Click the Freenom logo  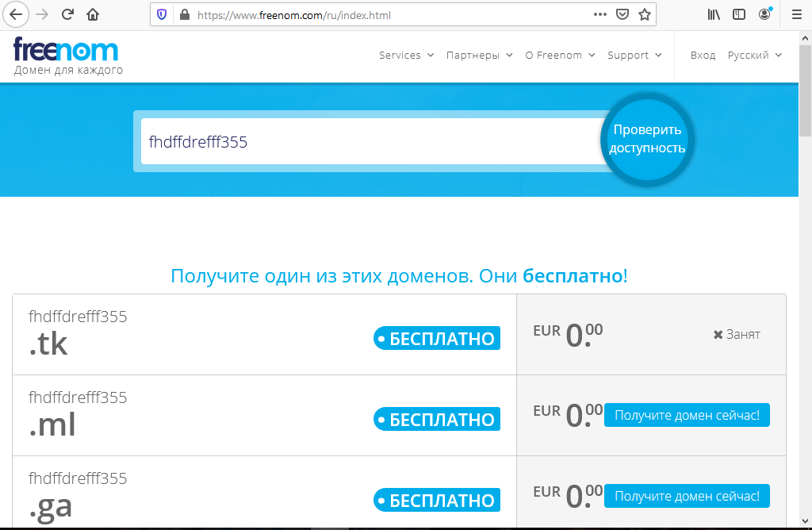coord(66,49)
